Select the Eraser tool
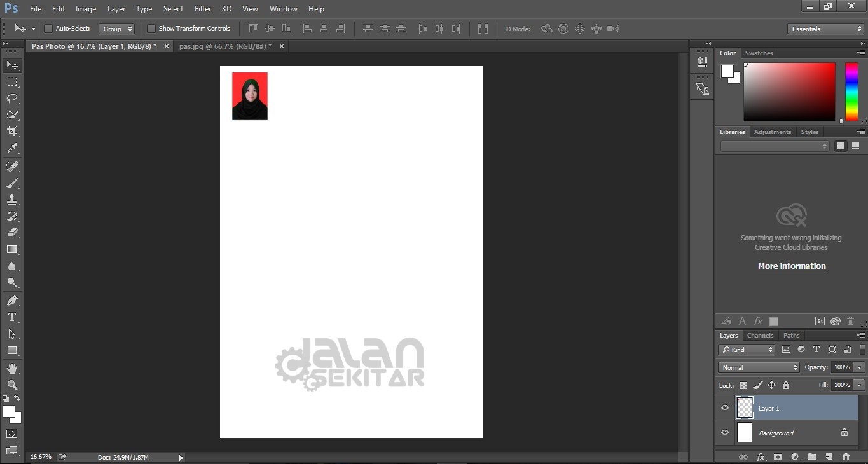This screenshot has width=868, height=464. click(x=11, y=233)
